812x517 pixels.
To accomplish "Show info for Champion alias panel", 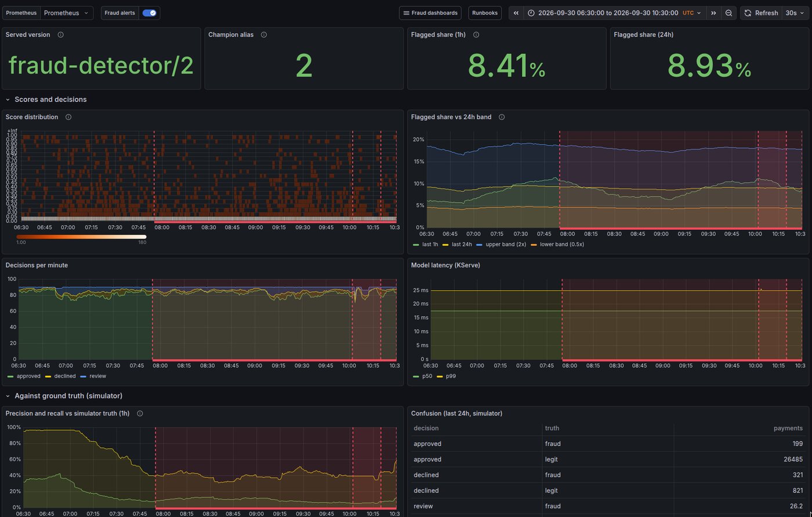I will [x=264, y=35].
